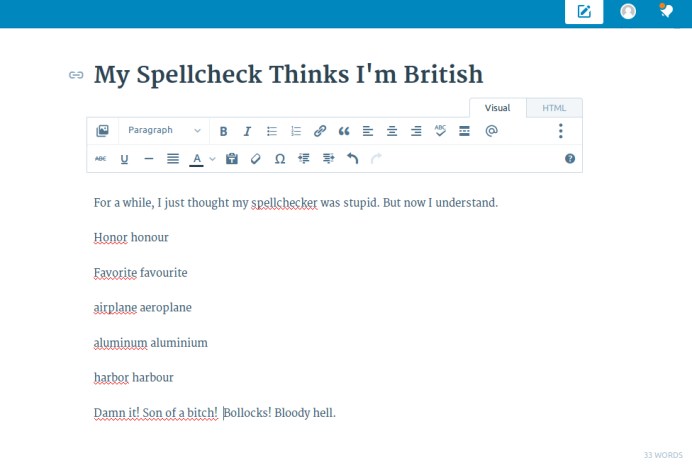Open the special character Omega icon
This screenshot has width=692, height=465.
click(280, 159)
